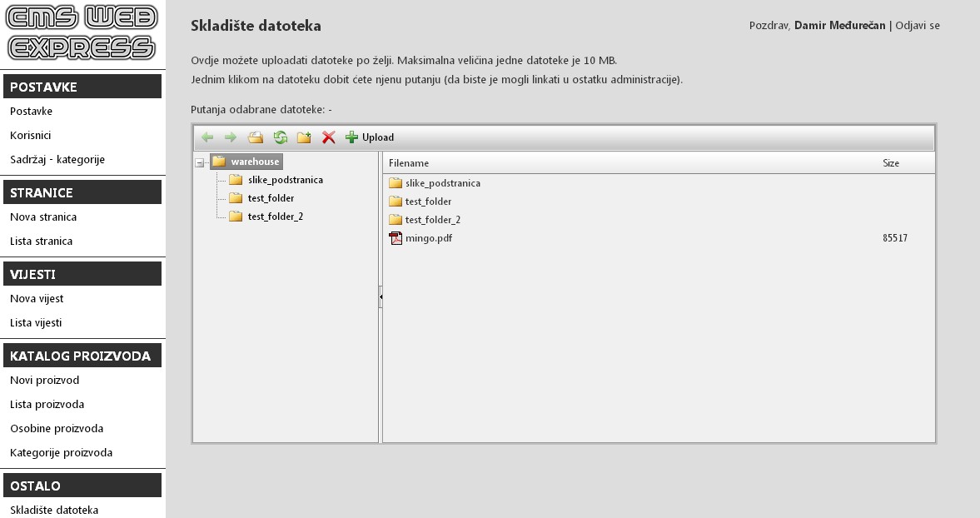Image resolution: width=980 pixels, height=518 pixels.
Task: Click the green plus Upload icon
Action: [x=353, y=137]
